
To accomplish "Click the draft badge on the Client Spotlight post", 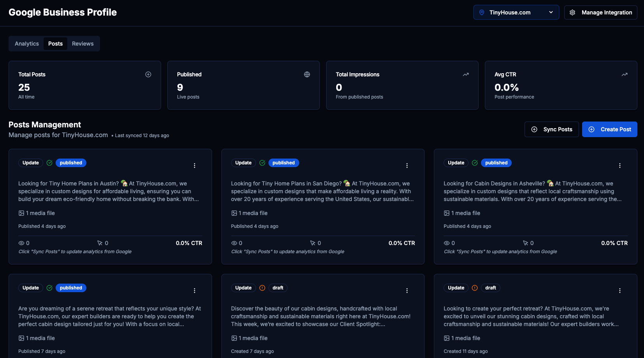I will click(x=278, y=288).
